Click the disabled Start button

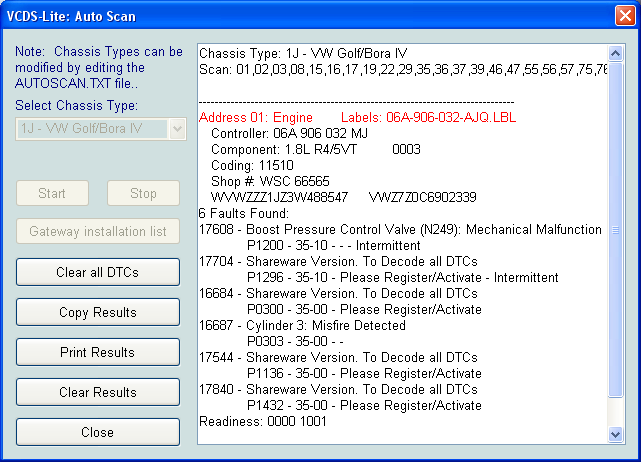52,193
